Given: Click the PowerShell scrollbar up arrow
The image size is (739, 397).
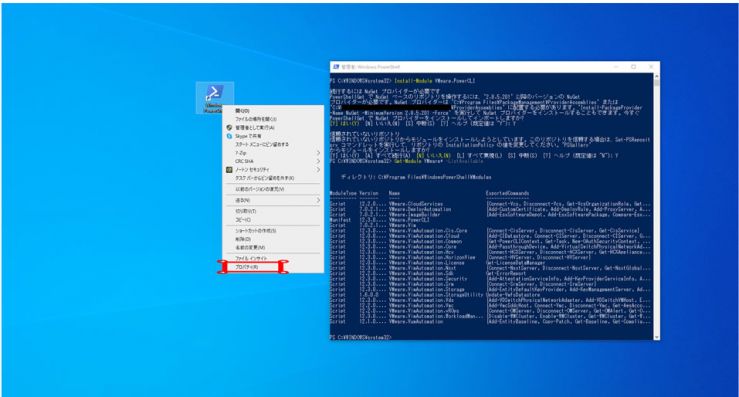Looking at the screenshot, I should click(657, 76).
